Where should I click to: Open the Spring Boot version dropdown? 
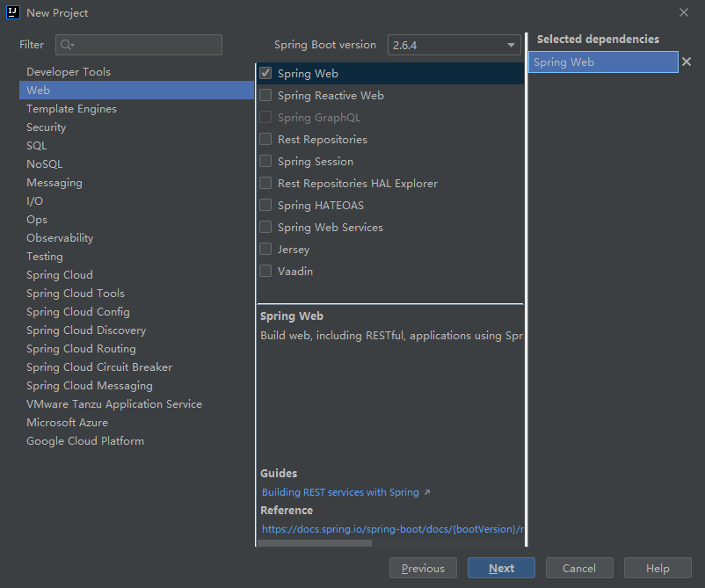pos(454,45)
